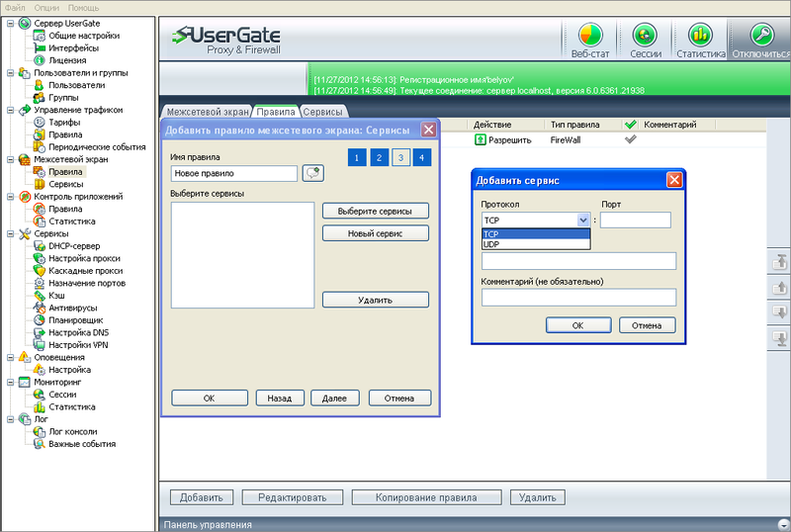Collapse the Сервисы tree node
Screen dimensions: 791x532
[x=10, y=233]
